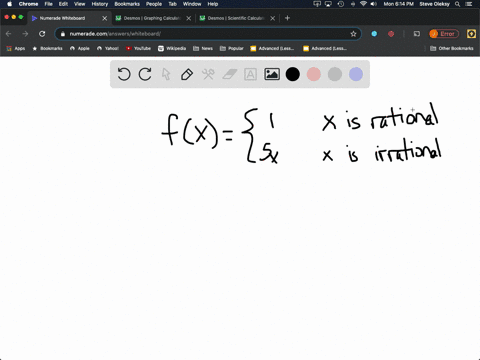Close the Desmos Graphing Calculator tab
This screenshot has width=480, height=360.
click(189, 18)
